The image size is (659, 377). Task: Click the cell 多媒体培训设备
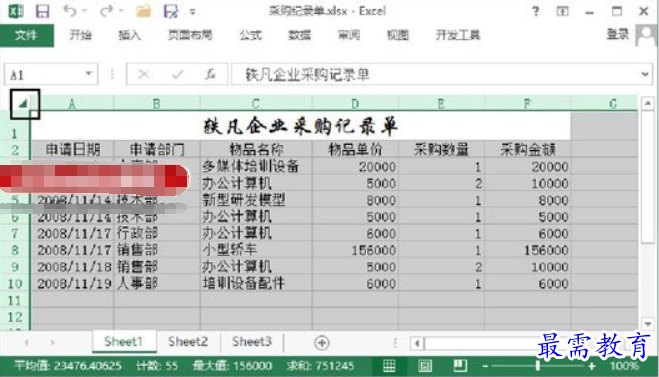pos(256,166)
